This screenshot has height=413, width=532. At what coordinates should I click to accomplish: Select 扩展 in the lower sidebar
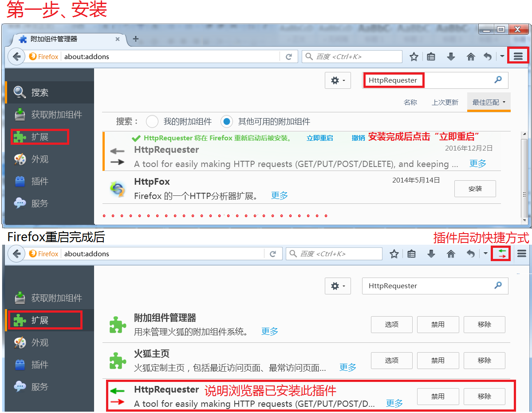pos(50,320)
